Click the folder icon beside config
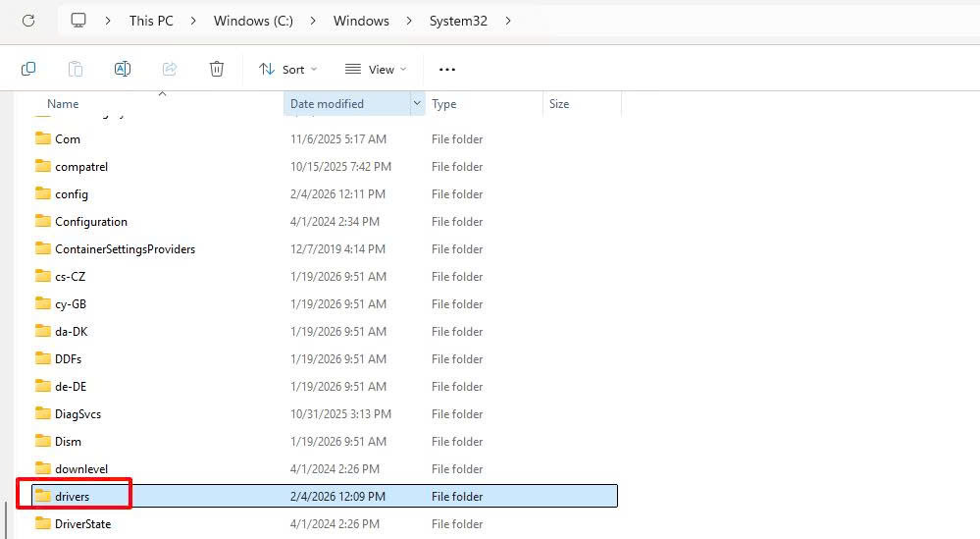Image resolution: width=980 pixels, height=539 pixels. [x=43, y=193]
